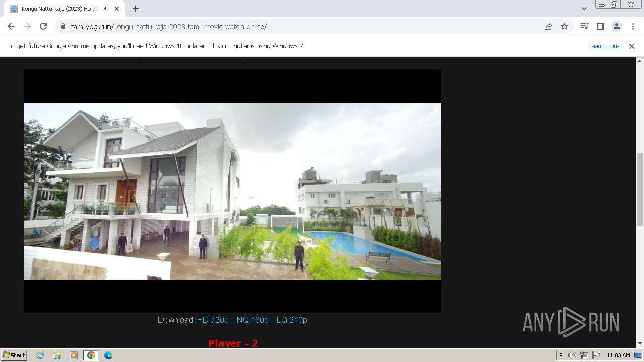The image size is (644, 362).
Task: Click scrollbar down arrow
Action: (640, 344)
